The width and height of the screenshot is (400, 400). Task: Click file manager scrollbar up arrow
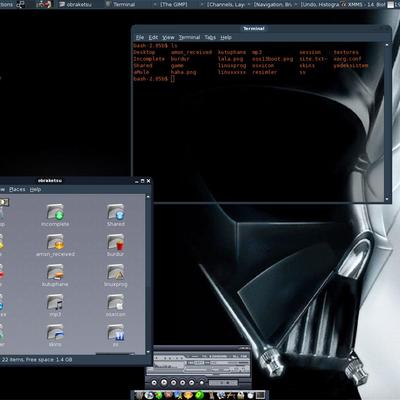pos(148,197)
